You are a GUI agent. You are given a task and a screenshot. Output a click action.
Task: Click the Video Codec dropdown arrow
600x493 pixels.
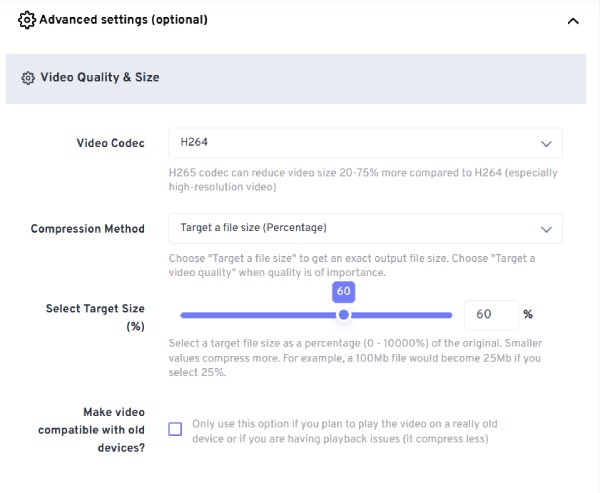tap(546, 144)
